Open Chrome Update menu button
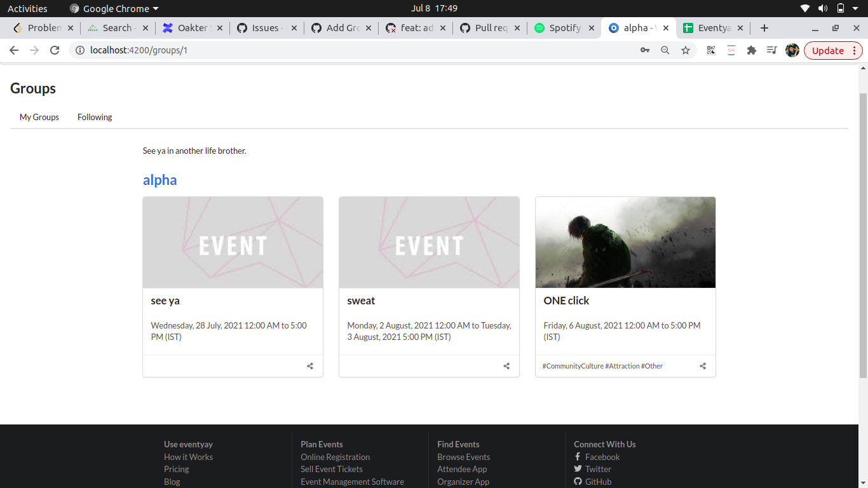The image size is (868, 488). point(833,50)
